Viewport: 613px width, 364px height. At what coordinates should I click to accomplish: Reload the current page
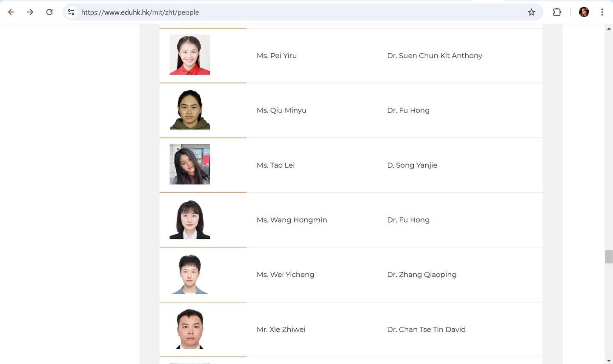[x=49, y=12]
